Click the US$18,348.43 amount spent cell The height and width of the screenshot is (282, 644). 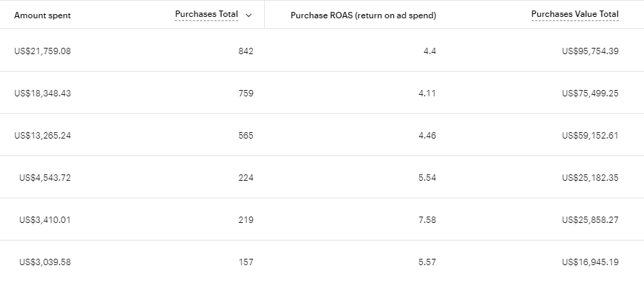[x=42, y=93]
